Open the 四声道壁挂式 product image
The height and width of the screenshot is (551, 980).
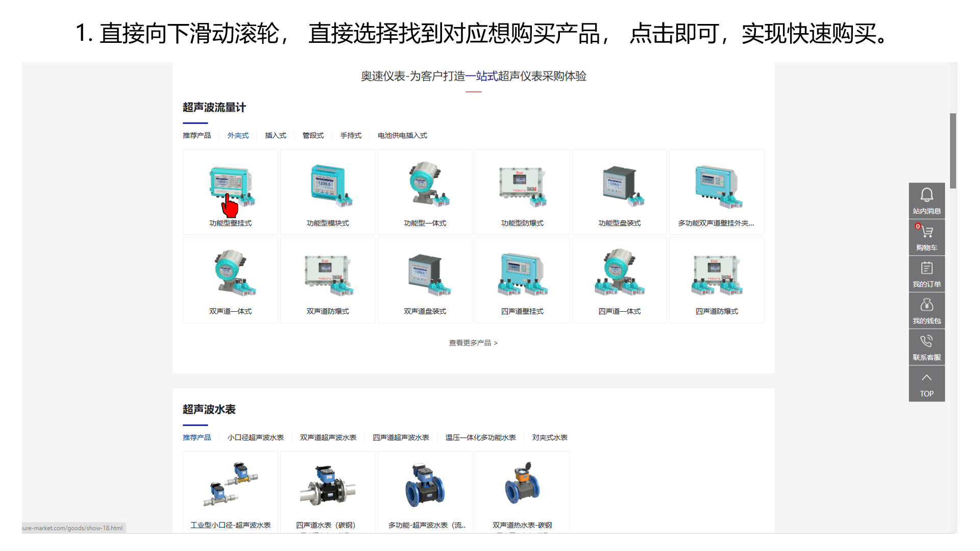pos(522,274)
